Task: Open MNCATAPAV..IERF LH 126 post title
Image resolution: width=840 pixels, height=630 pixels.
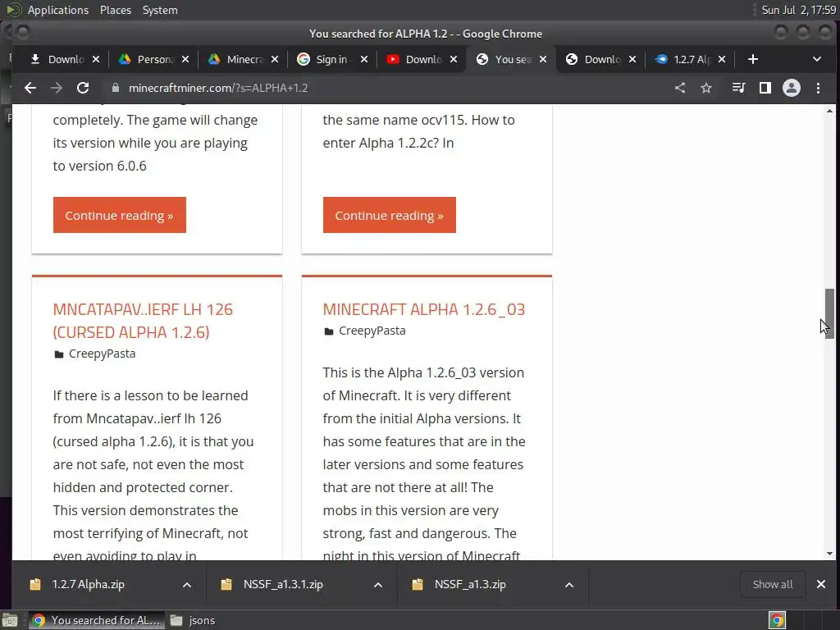Action: (143, 321)
